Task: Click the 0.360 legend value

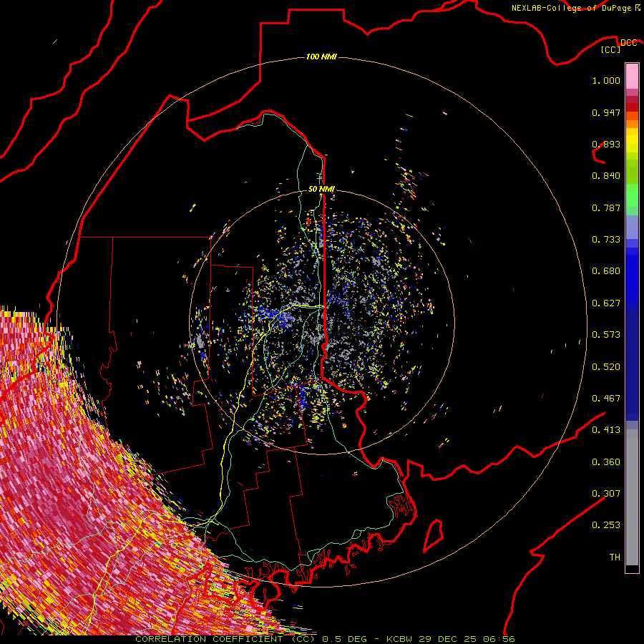Action: pyautogui.click(x=606, y=462)
